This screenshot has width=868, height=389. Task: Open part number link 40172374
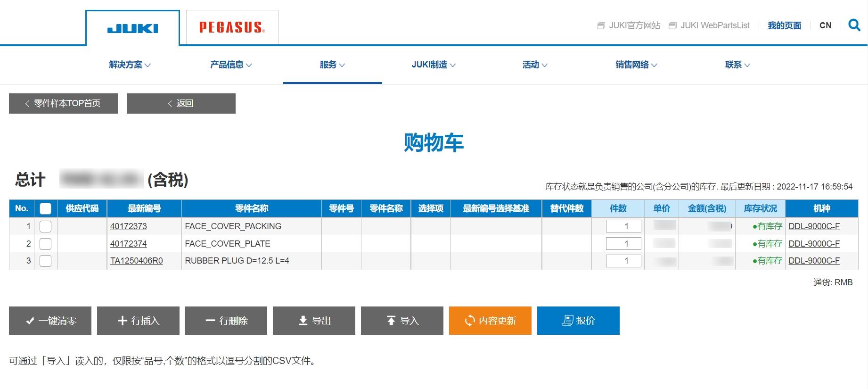[129, 244]
